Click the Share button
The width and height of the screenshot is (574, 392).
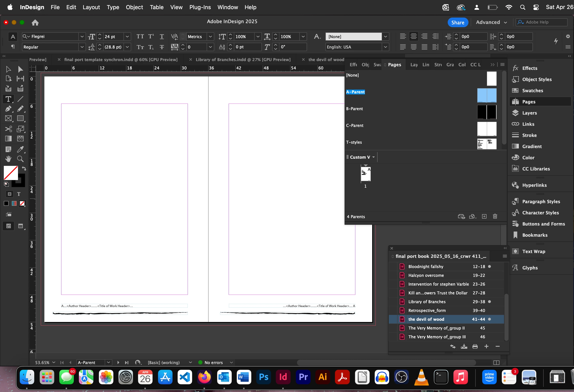(x=458, y=22)
